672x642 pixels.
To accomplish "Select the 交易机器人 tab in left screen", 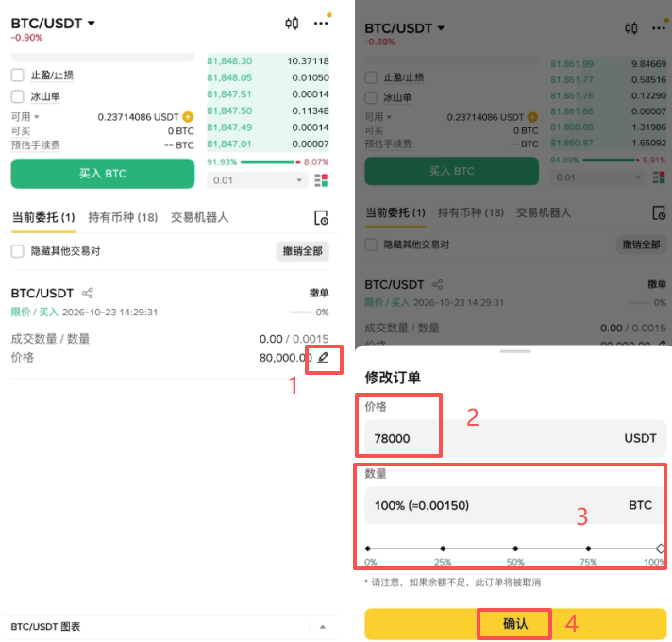I will pyautogui.click(x=200, y=218).
